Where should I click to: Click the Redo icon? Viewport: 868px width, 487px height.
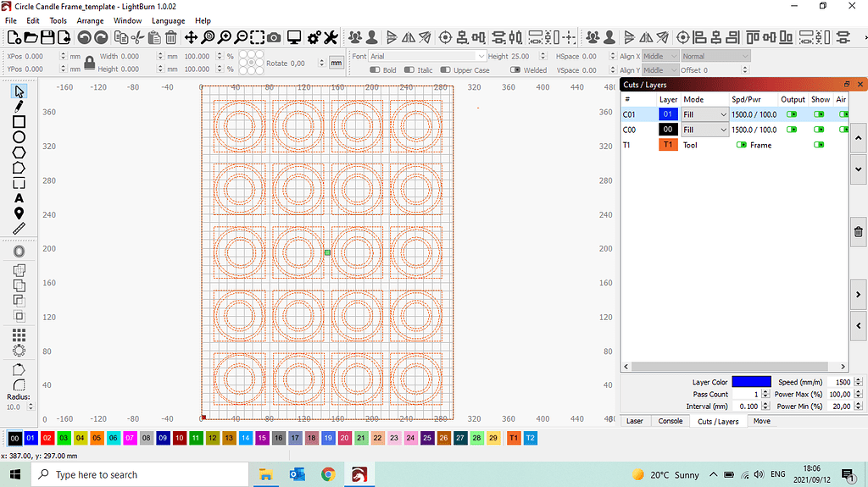pos(101,37)
